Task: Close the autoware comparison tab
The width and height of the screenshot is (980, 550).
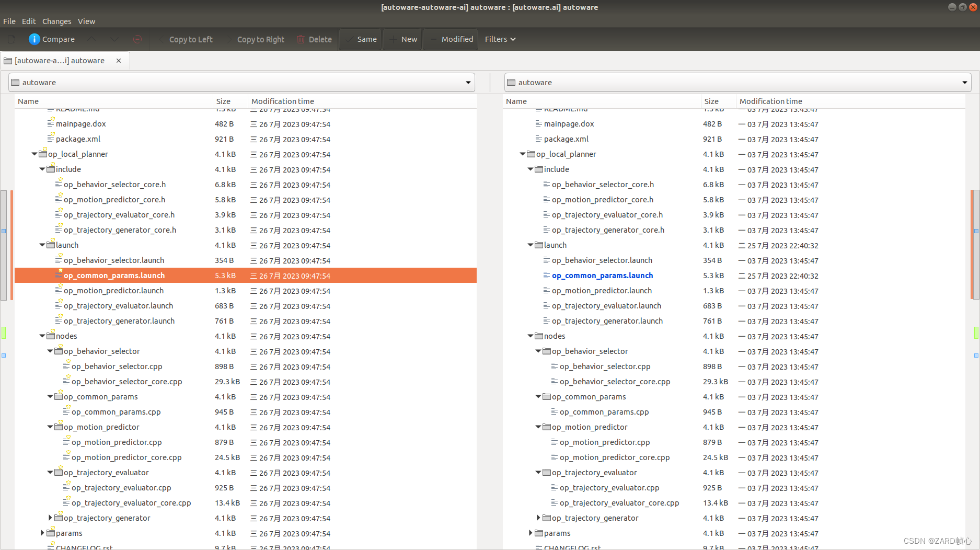Action: [x=119, y=61]
